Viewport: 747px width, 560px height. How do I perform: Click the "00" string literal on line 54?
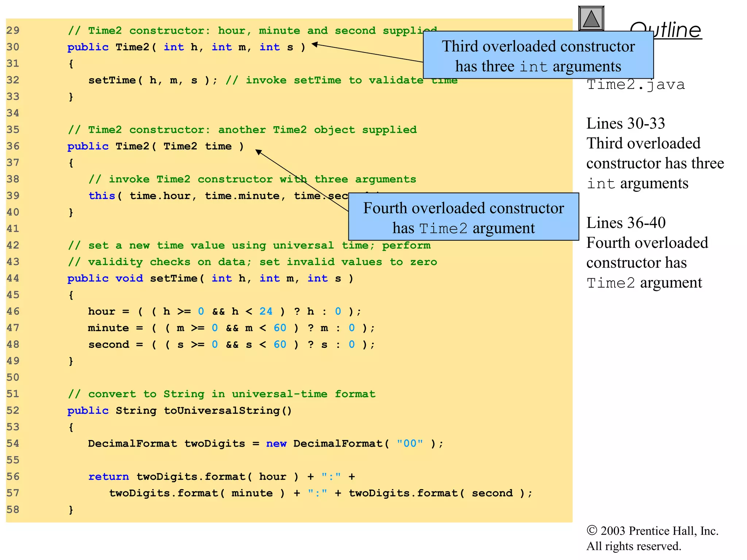coord(410,444)
